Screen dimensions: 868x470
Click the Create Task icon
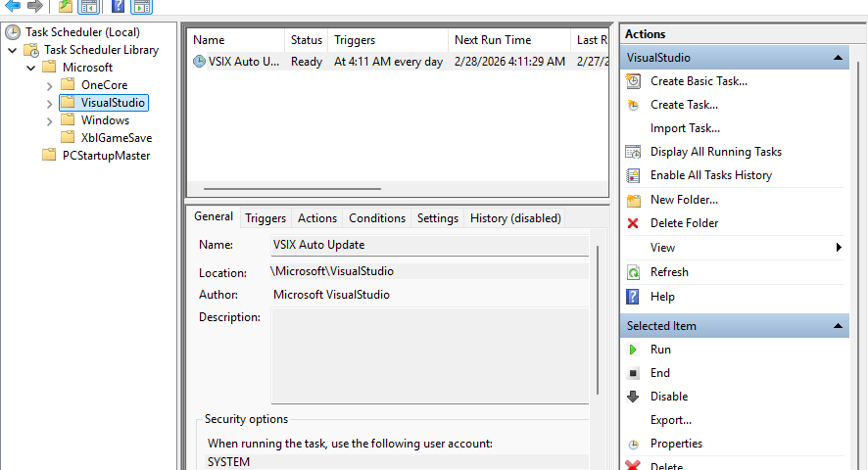pos(633,105)
